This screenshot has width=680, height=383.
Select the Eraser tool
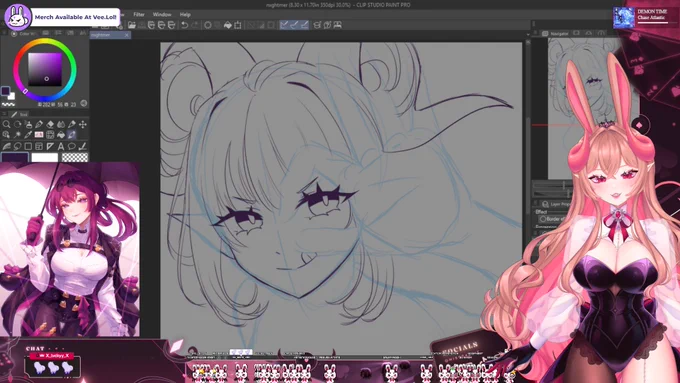pos(50,124)
